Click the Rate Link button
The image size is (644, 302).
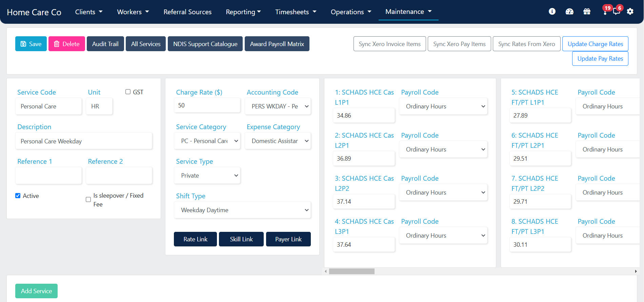[195, 239]
